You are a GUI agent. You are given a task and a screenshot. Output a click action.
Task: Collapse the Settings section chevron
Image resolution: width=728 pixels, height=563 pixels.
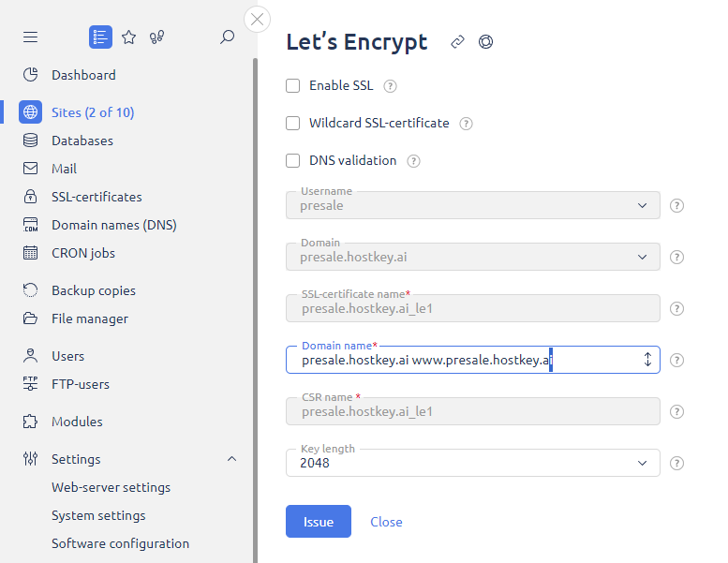[x=232, y=459]
